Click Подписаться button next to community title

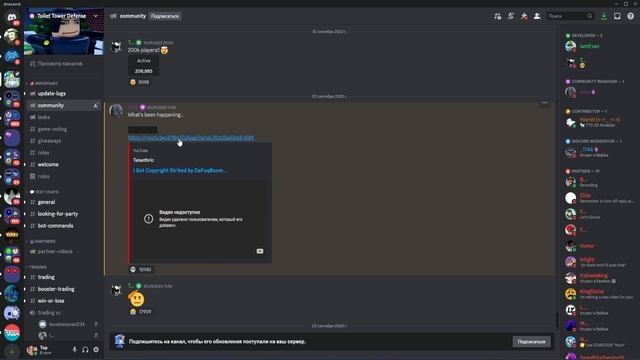pos(165,16)
